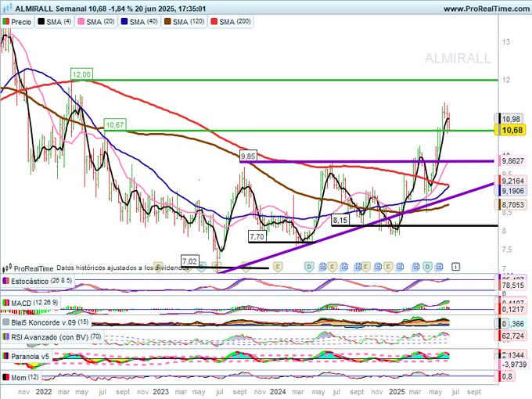Image resolution: width=532 pixels, height=399 pixels.
Task: Open the www.ProRealTime.com link
Action: tap(487, 9)
